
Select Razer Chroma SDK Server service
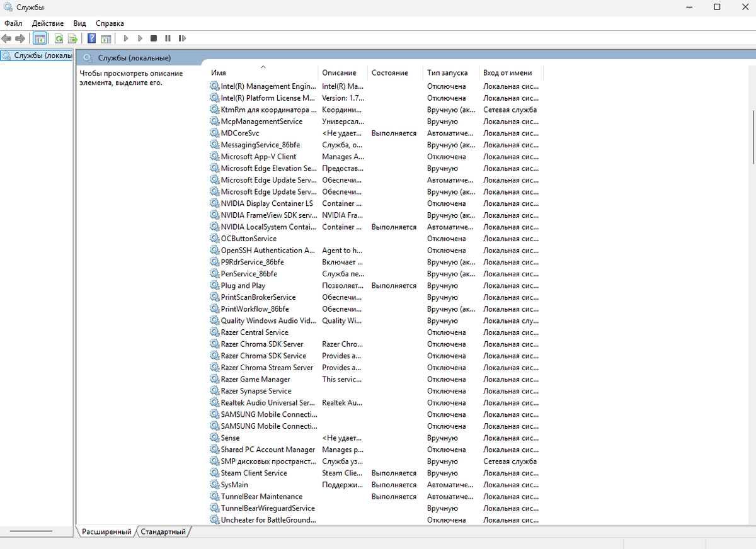point(375,344)
